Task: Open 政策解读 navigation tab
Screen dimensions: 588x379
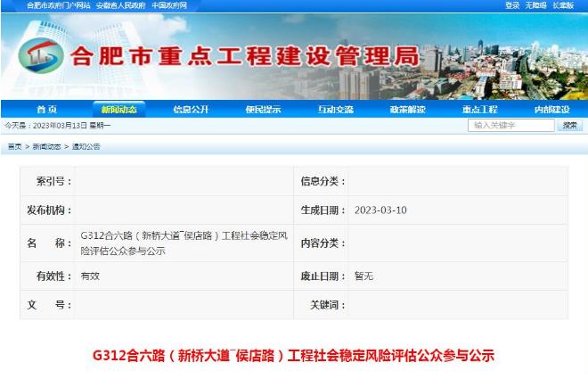Action: point(408,109)
